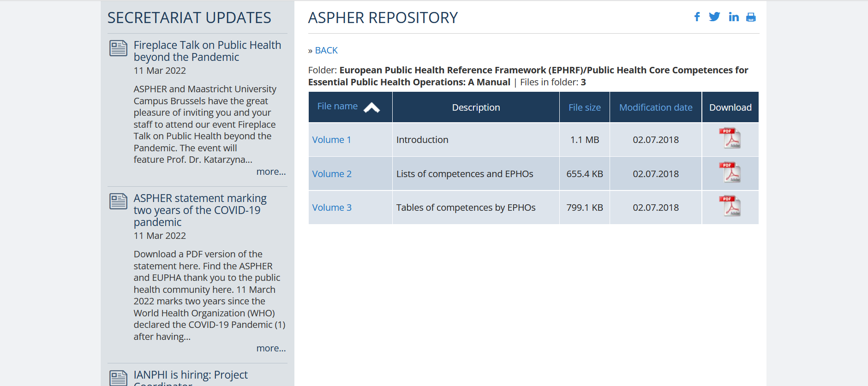Go BACK to the parent folder
Viewport: 868px width, 386px height.
point(326,50)
